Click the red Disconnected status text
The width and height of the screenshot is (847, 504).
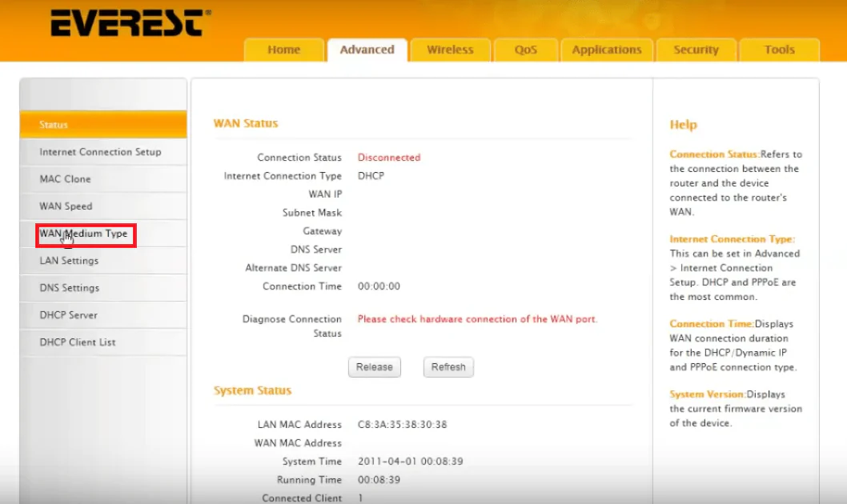pyautogui.click(x=388, y=158)
